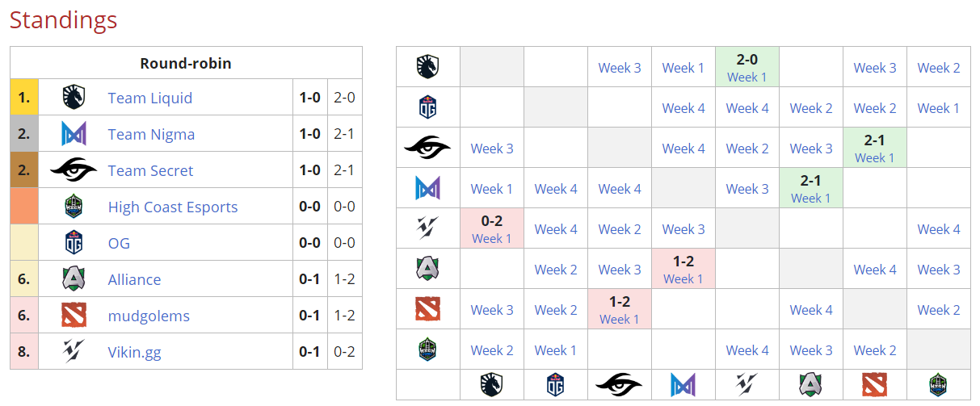Click Nigma logo in crosstable bottom row
This screenshot has width=980, height=406.
[x=683, y=384]
